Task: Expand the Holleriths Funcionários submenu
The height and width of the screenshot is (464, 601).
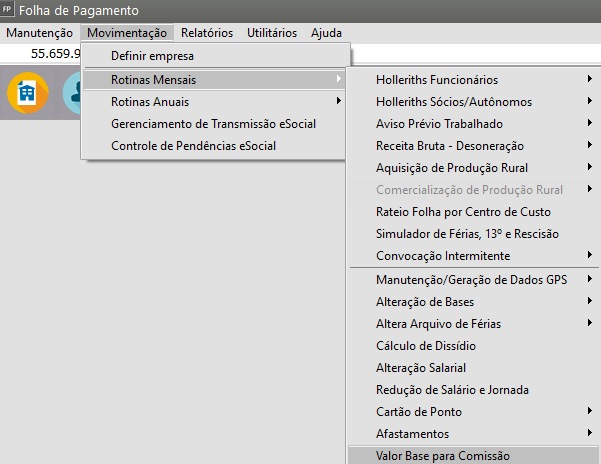Action: click(450, 79)
